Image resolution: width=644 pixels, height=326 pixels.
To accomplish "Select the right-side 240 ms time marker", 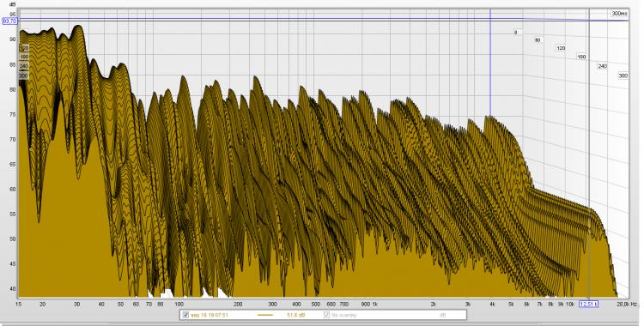I will point(602,66).
